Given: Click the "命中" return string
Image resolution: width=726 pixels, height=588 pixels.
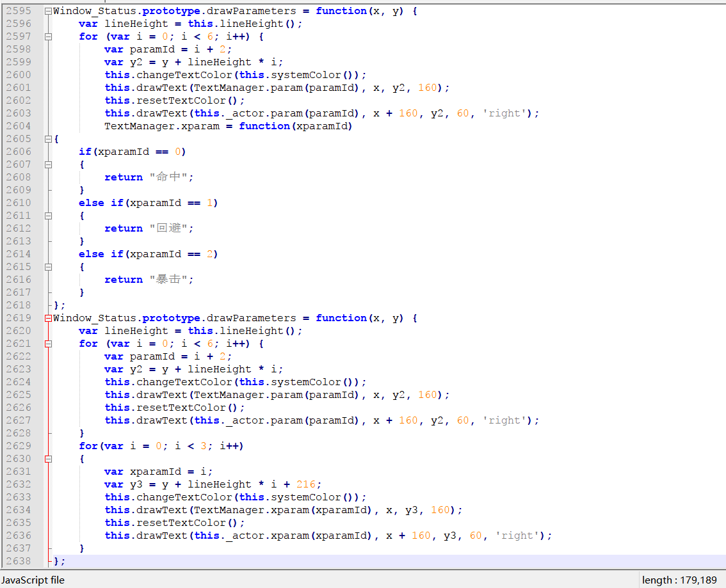Looking at the screenshot, I should point(168,177).
